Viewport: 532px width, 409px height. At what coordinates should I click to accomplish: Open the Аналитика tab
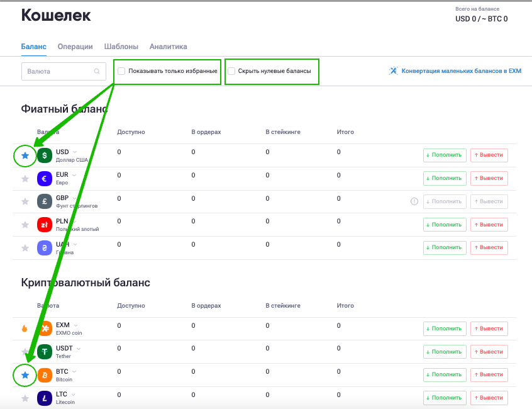(169, 47)
